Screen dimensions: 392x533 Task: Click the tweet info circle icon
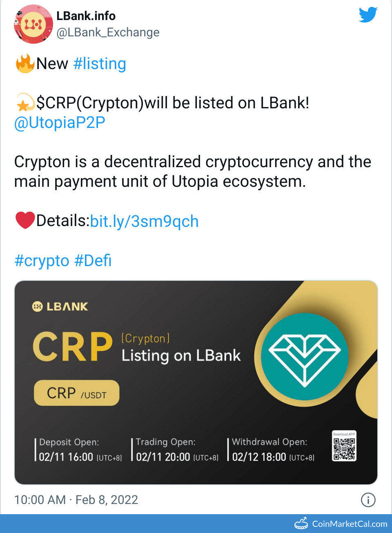[x=368, y=499]
